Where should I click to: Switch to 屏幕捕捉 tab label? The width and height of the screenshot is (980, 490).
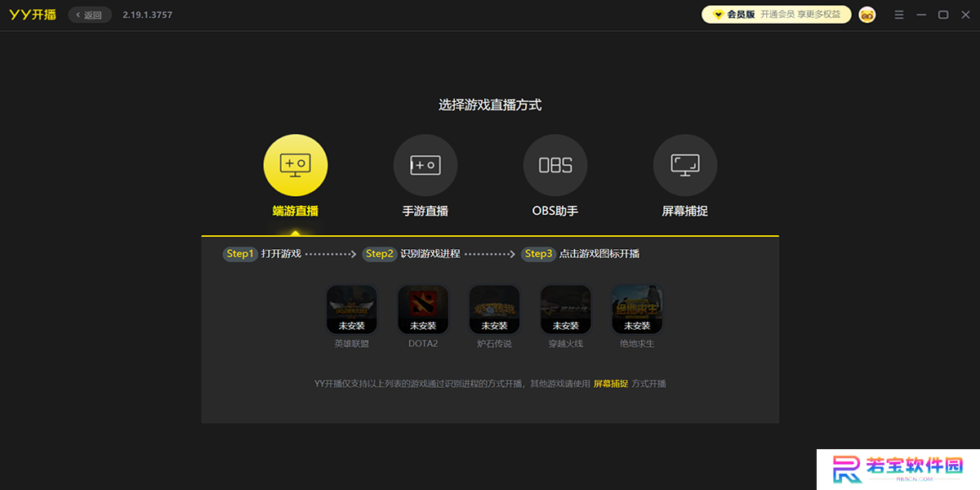(685, 211)
